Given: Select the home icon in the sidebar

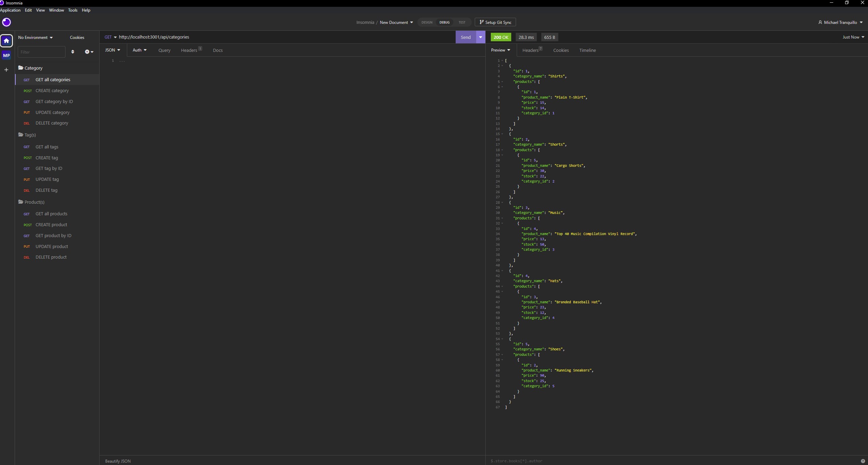Looking at the screenshot, I should point(6,41).
